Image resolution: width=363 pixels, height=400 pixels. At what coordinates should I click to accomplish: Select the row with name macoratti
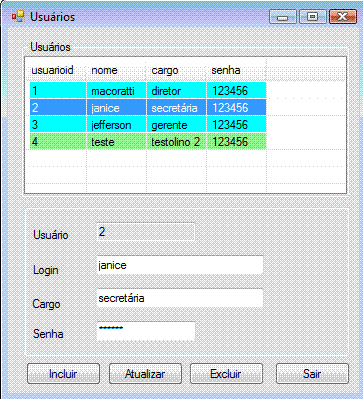click(x=148, y=91)
